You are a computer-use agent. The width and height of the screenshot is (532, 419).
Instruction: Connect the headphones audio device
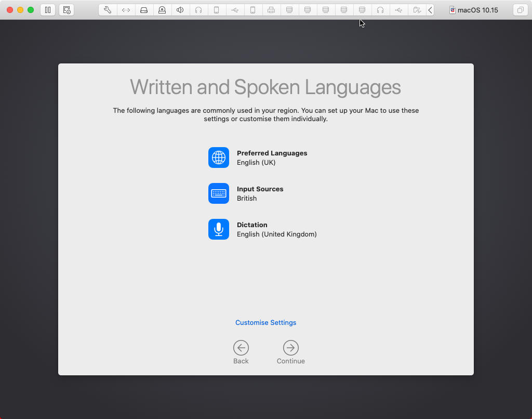(x=198, y=9)
